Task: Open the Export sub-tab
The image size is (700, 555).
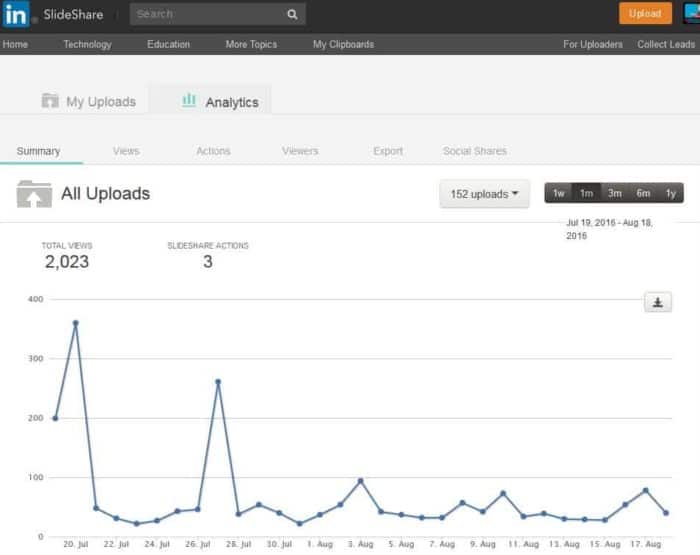Action: point(388,151)
